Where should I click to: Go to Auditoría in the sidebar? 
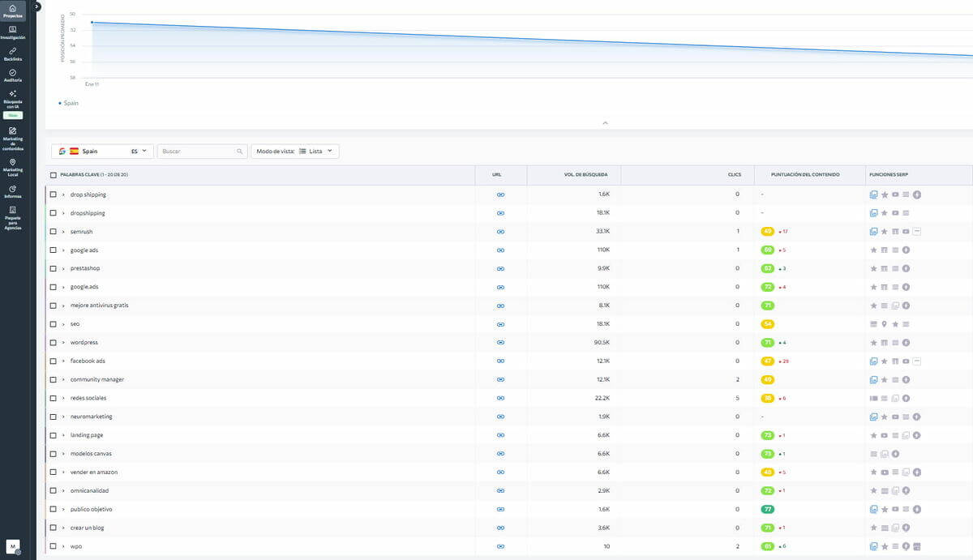pos(12,75)
